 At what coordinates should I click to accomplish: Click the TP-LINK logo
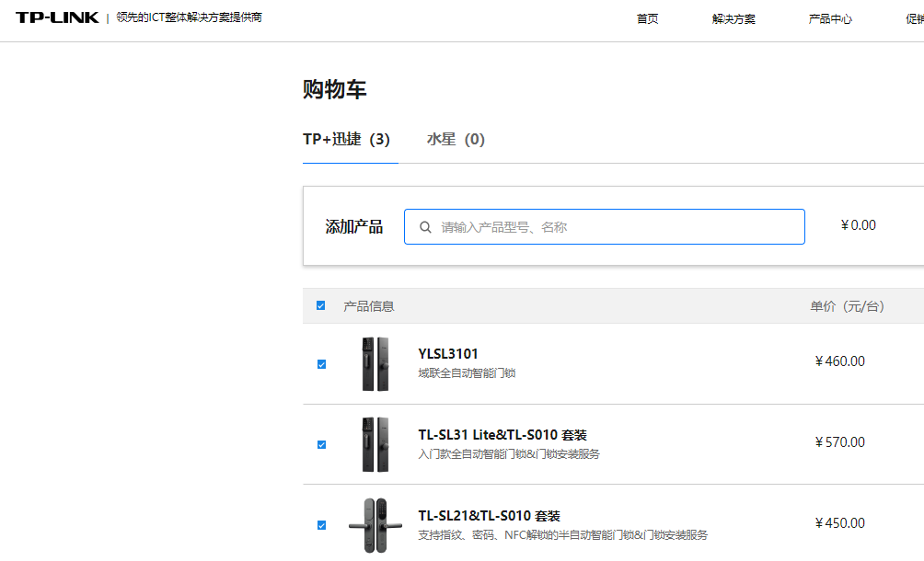point(57,17)
